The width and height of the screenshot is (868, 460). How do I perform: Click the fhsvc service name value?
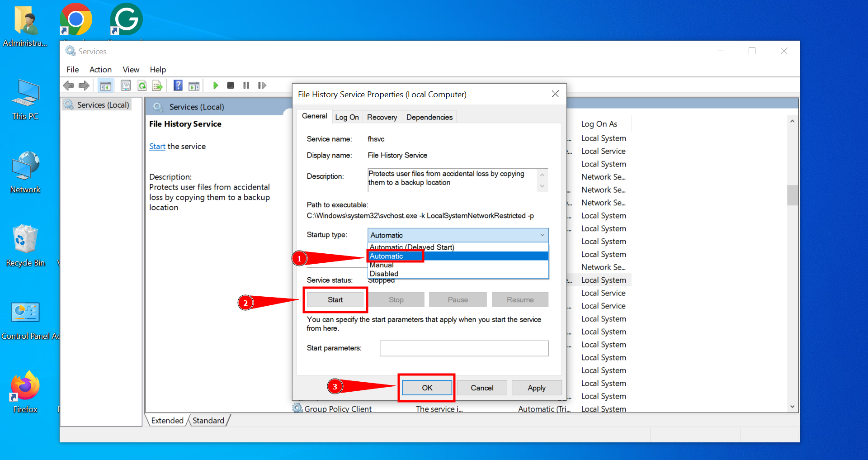(x=376, y=139)
